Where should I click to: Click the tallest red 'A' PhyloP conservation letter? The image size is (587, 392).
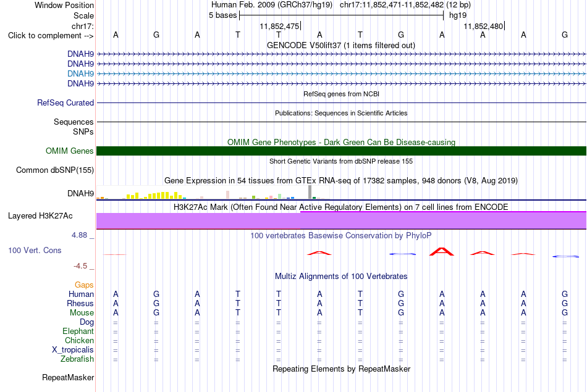pyautogui.click(x=441, y=251)
